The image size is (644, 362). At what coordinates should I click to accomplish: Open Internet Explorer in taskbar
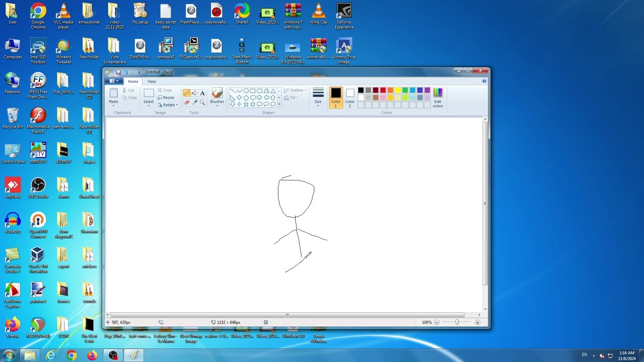(50, 356)
